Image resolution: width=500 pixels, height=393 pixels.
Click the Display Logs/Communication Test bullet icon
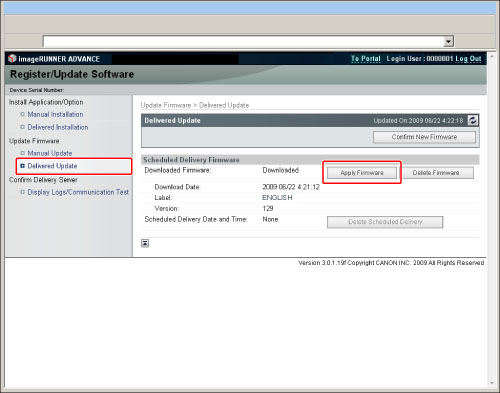[22, 192]
